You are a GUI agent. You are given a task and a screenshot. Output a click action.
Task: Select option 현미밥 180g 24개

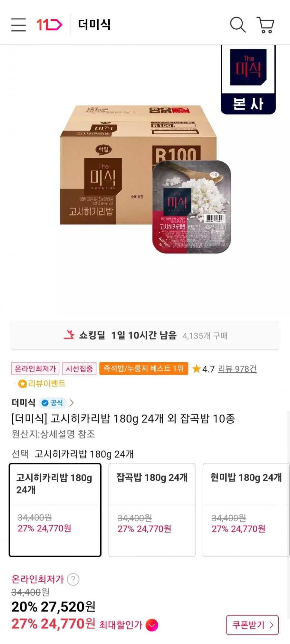tap(246, 510)
